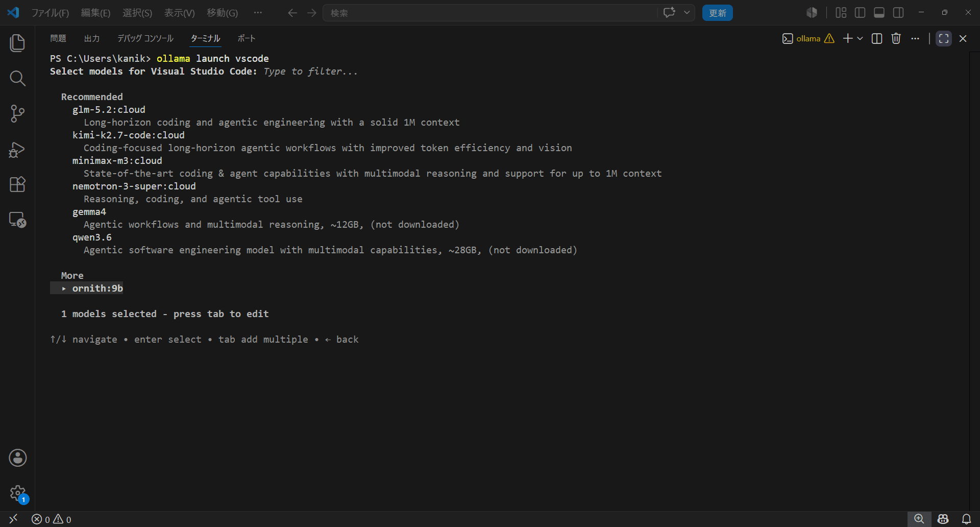
Task: Open the Remote Explorer icon
Action: tap(17, 220)
